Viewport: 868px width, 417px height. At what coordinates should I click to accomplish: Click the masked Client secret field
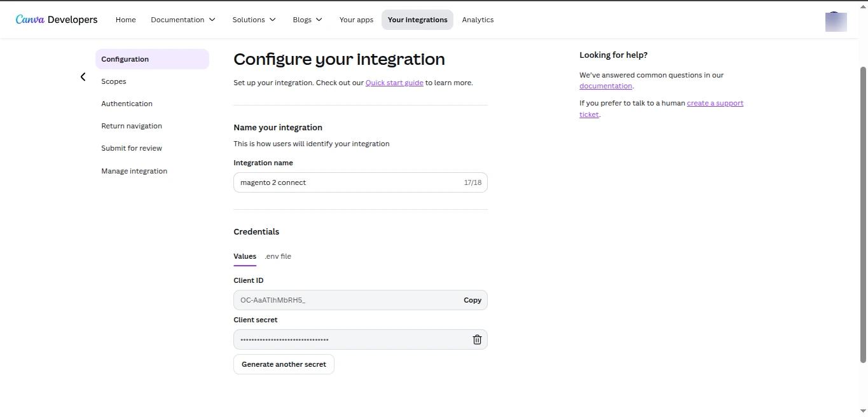(x=361, y=339)
